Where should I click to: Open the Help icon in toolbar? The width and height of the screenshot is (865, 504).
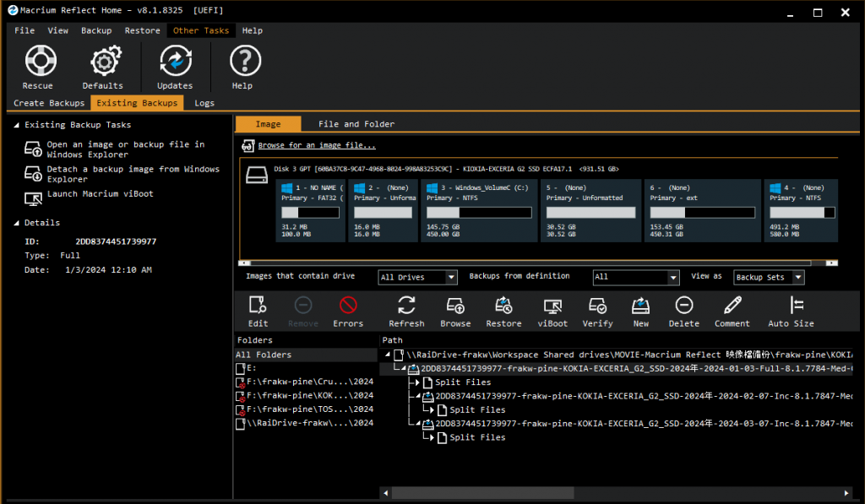tap(244, 68)
